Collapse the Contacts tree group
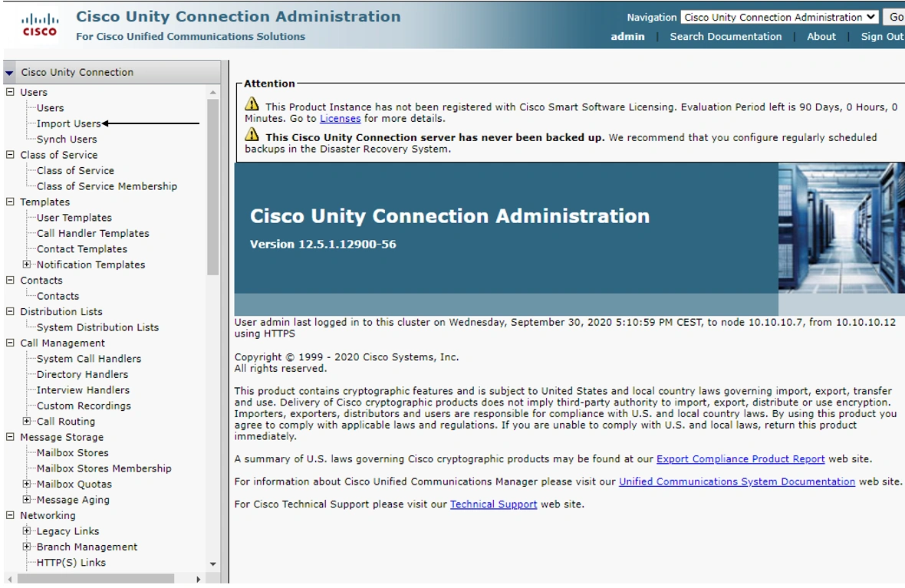 [10, 280]
